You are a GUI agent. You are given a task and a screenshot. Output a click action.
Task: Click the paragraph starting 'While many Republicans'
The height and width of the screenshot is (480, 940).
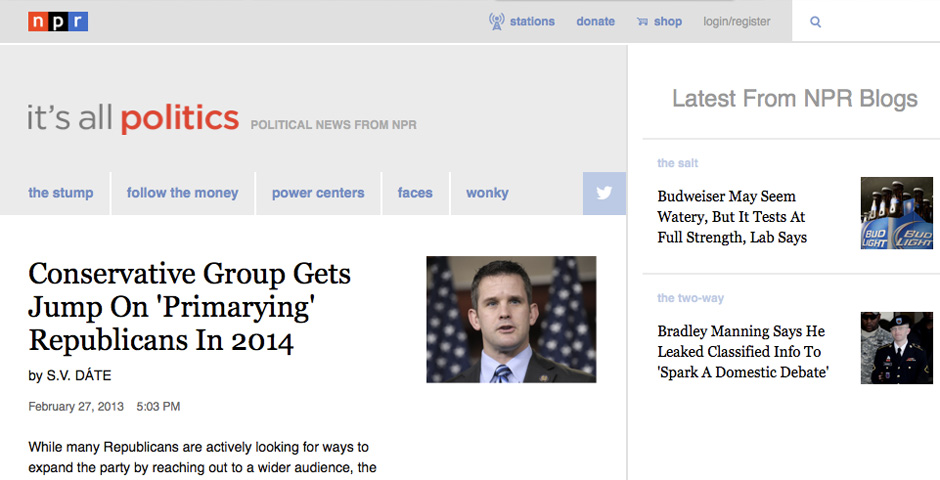[203, 457]
